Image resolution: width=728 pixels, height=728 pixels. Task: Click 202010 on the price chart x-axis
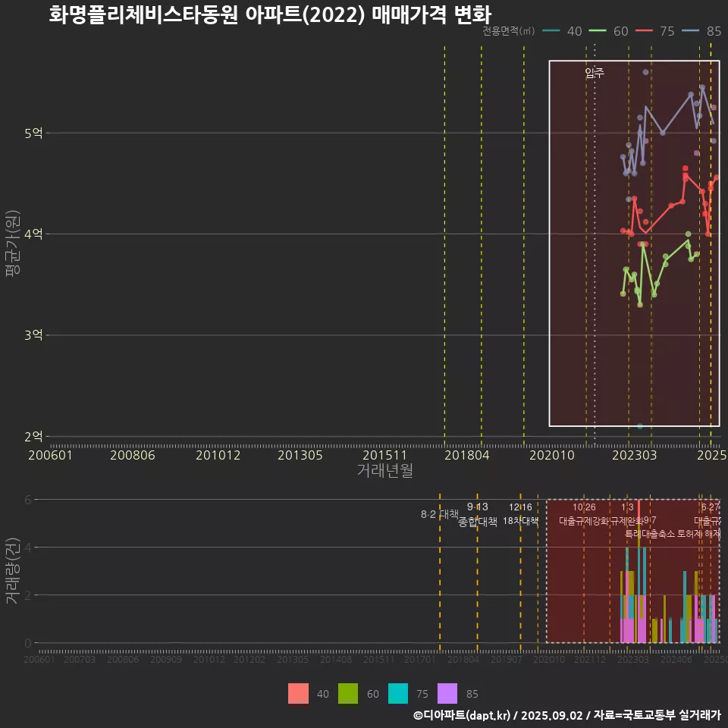pos(552,455)
